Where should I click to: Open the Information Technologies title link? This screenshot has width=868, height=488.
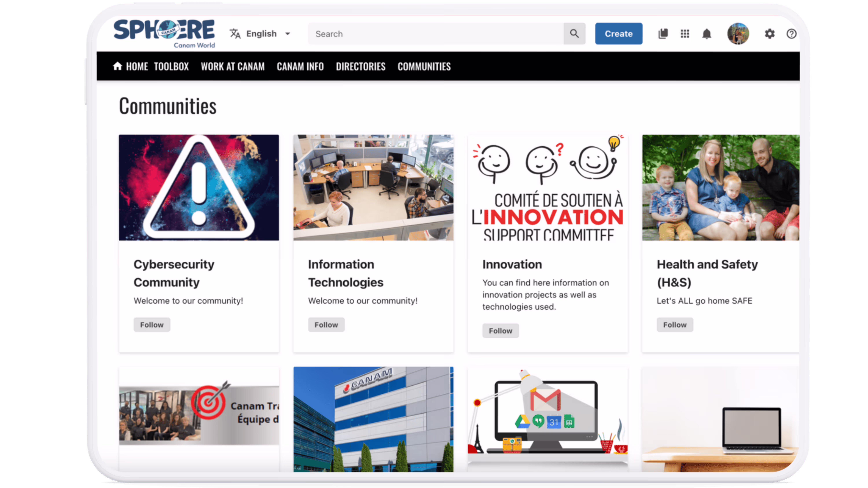pos(346,273)
